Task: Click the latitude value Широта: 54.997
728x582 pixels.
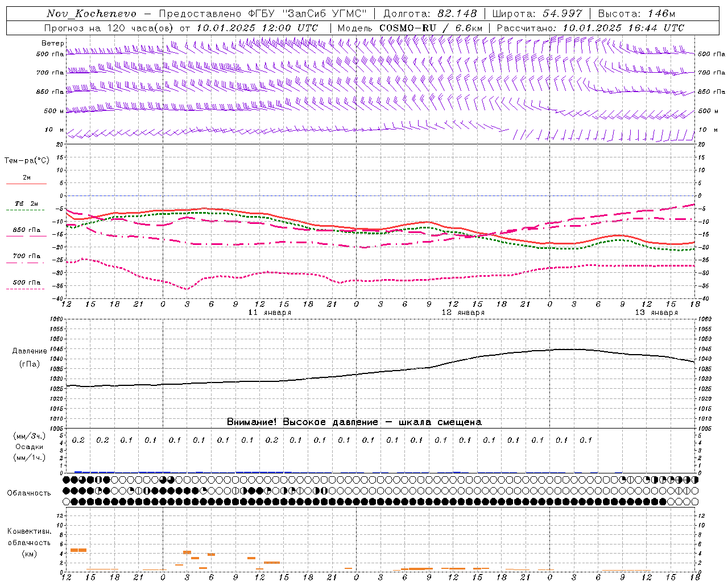Action: (x=537, y=14)
